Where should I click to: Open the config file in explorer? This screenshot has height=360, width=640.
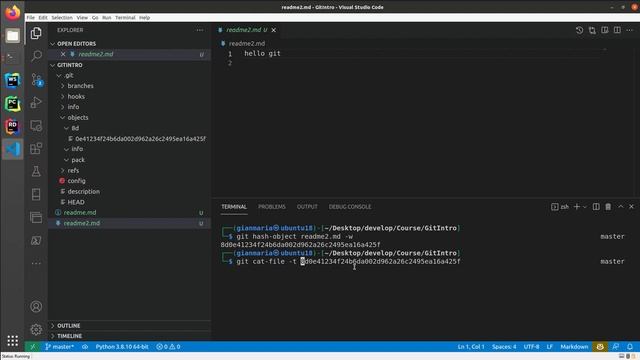(130, 181)
